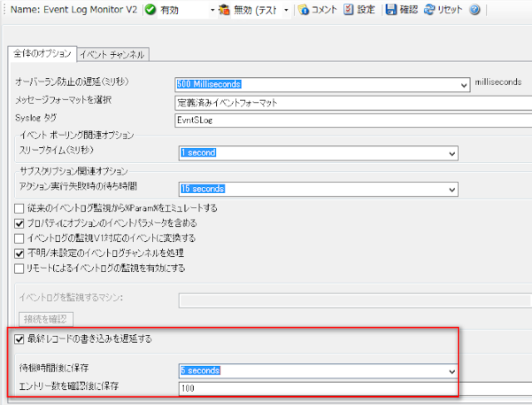The height and width of the screenshot is (405, 532).
Task: Click the メッセージフォーマットを選択 label
Action: [63, 100]
